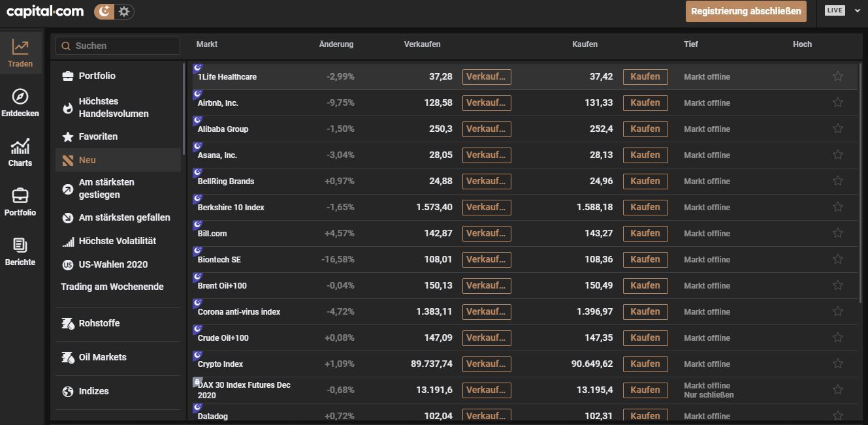
Task: Open the Entdecken compass icon
Action: pos(20,97)
